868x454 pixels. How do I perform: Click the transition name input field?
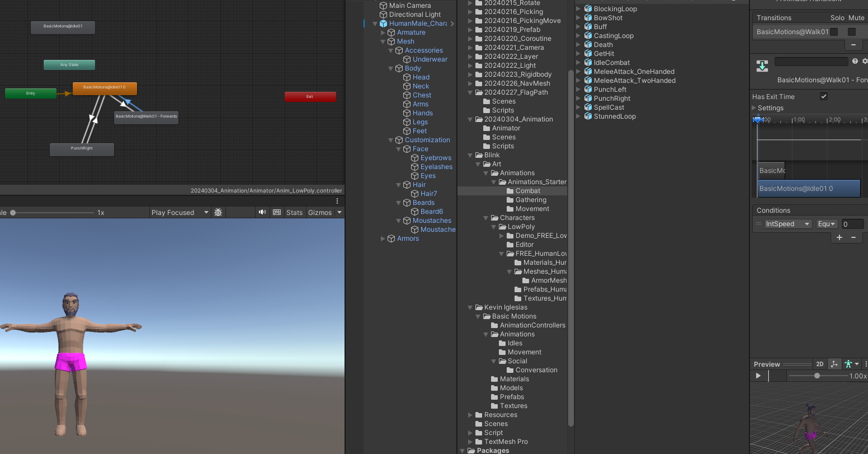click(x=811, y=61)
